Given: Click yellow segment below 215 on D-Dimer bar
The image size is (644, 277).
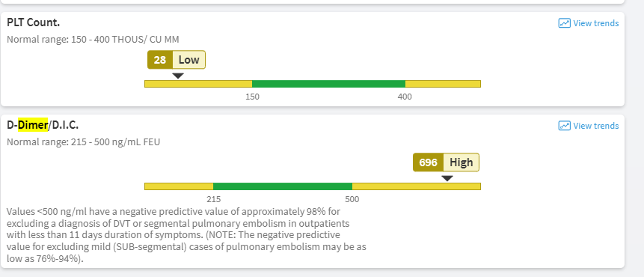Looking at the screenshot, I should [x=179, y=186].
